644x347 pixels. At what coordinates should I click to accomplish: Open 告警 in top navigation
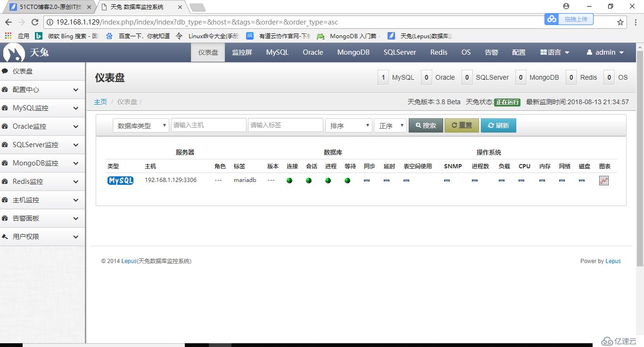click(x=492, y=52)
